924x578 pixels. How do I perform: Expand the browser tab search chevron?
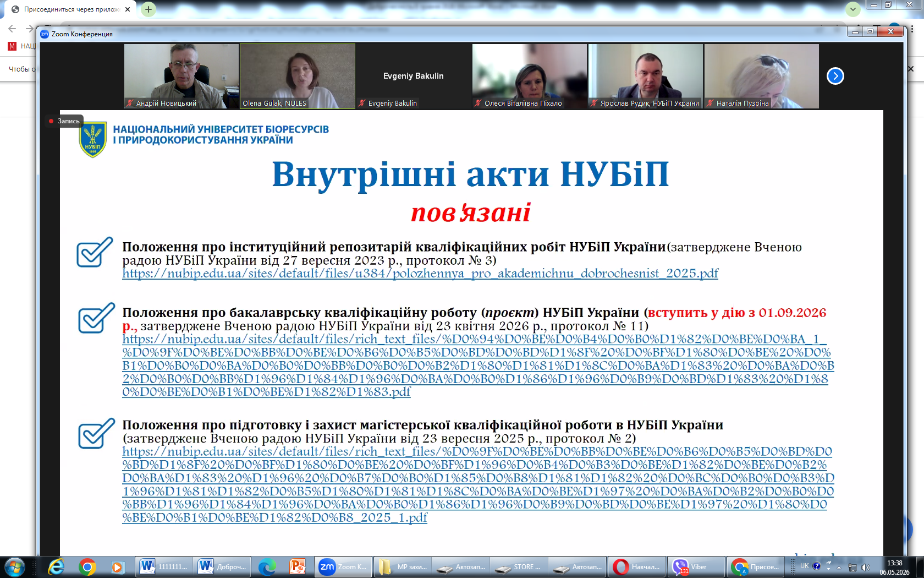(x=853, y=9)
